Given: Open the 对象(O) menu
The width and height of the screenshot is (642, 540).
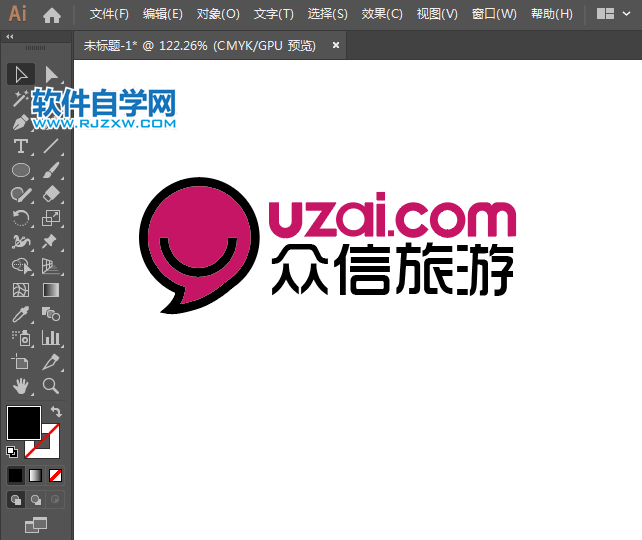Looking at the screenshot, I should pyautogui.click(x=218, y=14).
